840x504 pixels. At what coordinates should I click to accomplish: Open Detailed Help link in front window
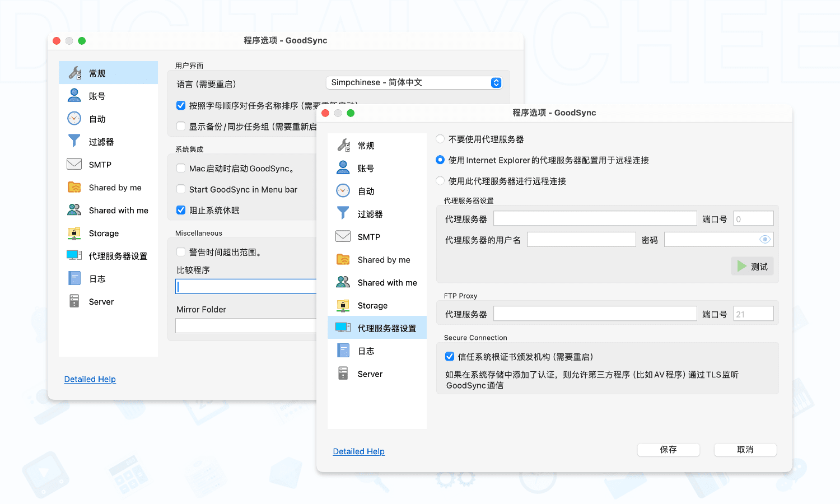click(358, 451)
